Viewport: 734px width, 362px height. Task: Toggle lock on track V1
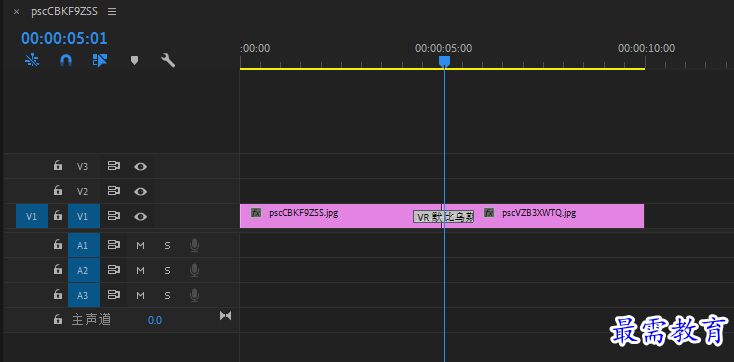point(58,215)
